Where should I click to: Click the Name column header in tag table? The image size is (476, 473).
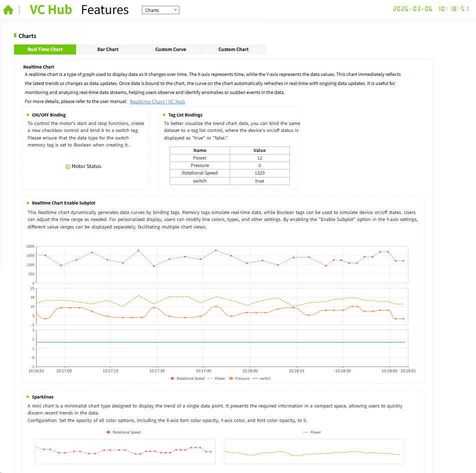200,150
